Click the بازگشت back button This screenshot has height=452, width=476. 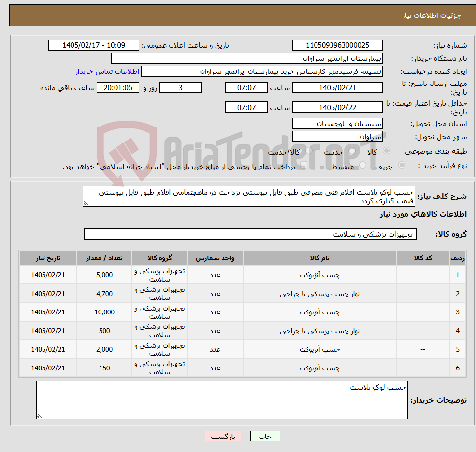[x=223, y=436]
